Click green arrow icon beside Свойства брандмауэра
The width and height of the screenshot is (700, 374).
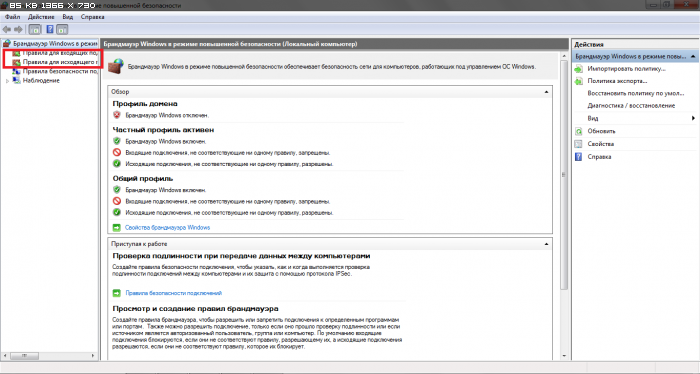117,228
